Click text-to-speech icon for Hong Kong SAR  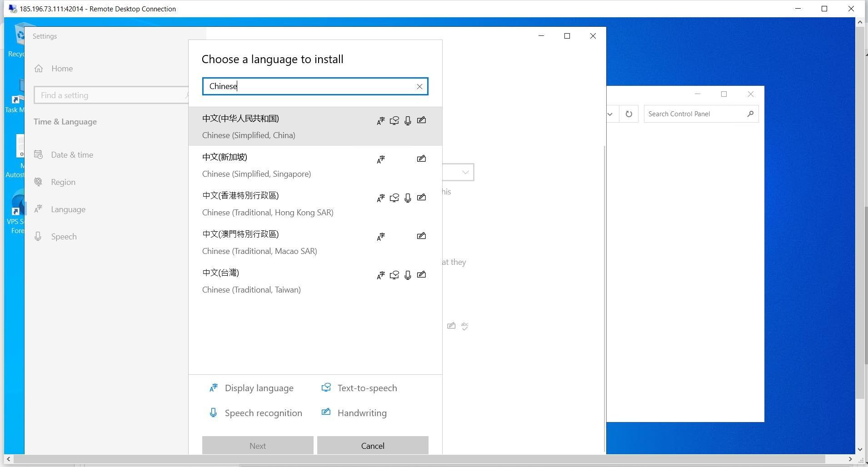(394, 198)
